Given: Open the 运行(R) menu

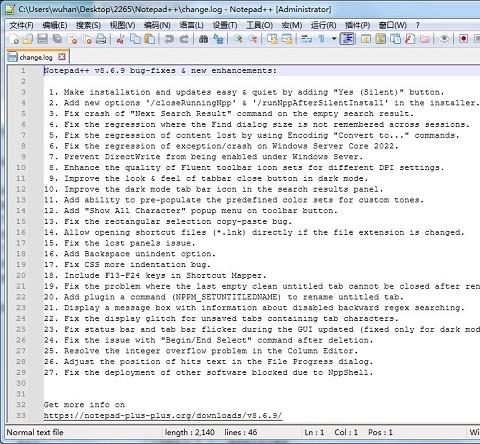Looking at the screenshot, I should [323, 25].
